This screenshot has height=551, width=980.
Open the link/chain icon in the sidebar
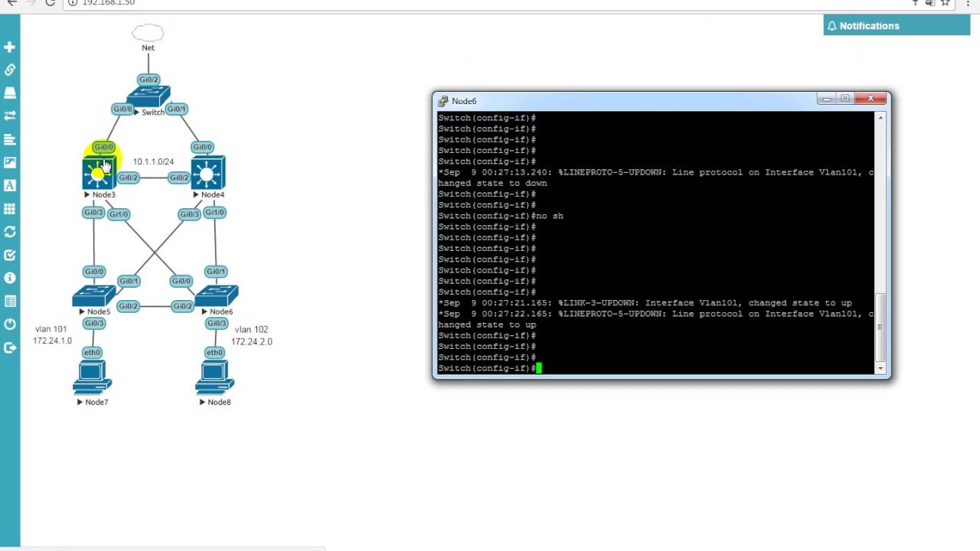point(10,70)
